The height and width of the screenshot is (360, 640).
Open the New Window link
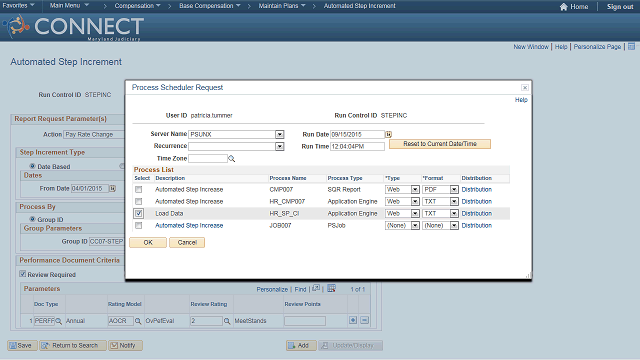(x=531, y=47)
